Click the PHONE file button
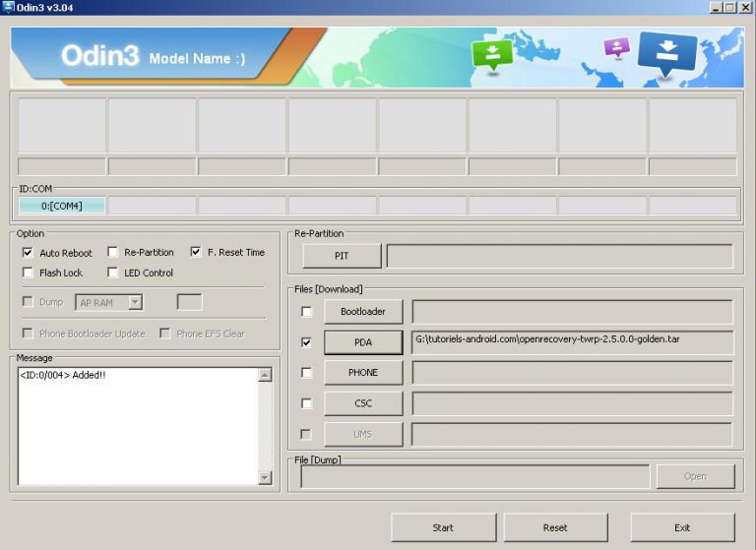Viewport: 756px width, 550px height. [363, 373]
